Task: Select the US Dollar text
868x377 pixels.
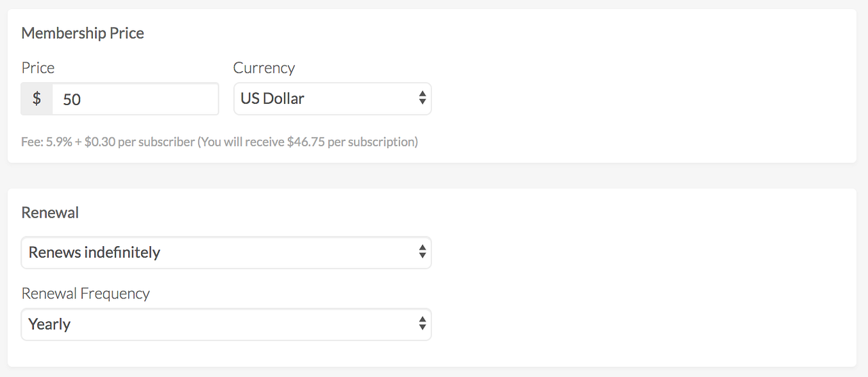Action: point(273,99)
